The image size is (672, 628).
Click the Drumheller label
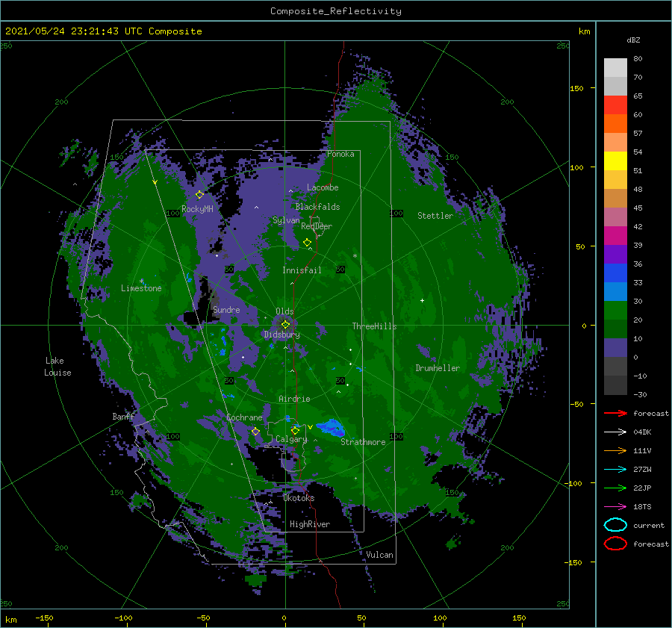437,368
